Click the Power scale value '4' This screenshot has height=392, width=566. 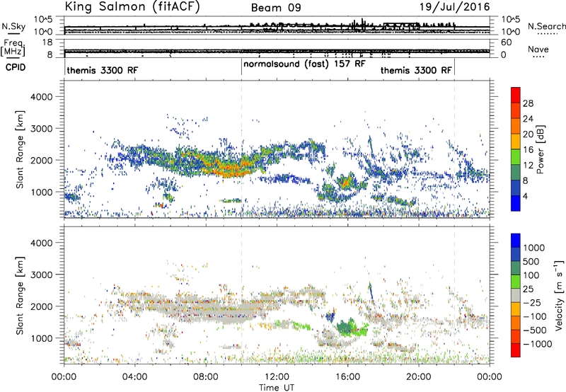pos(525,197)
